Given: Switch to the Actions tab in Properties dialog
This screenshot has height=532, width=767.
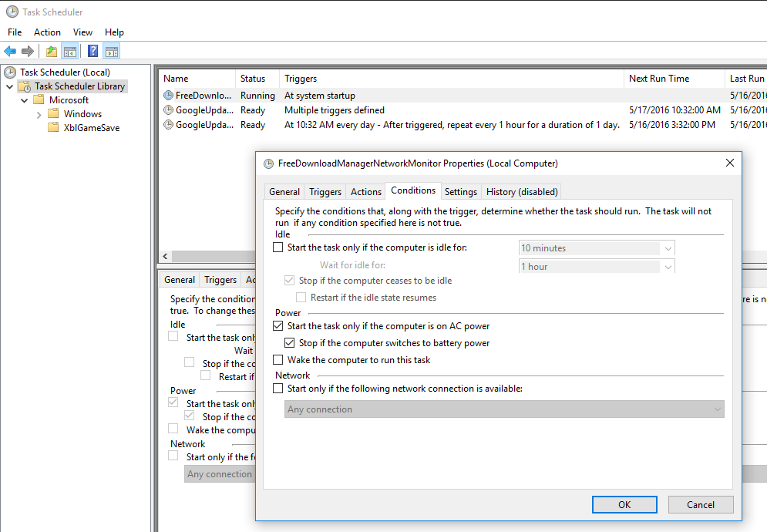Looking at the screenshot, I should pos(366,192).
